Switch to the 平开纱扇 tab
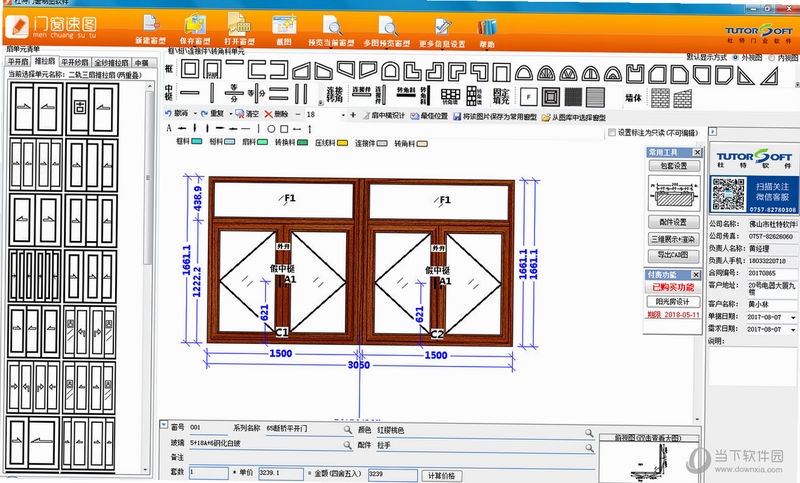 click(74, 62)
